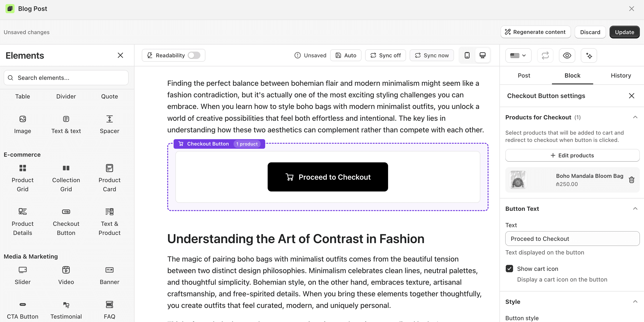Uncheck Show cart icon checkbox
This screenshot has height=322, width=644.
(509, 268)
